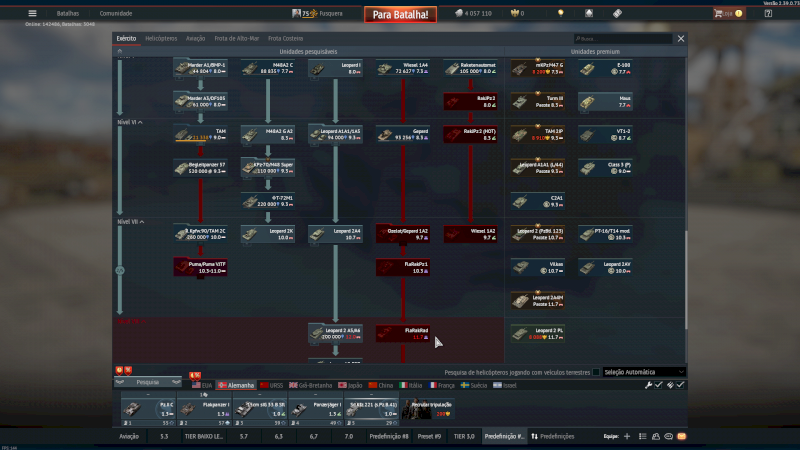This screenshot has width=800, height=450.
Task: Open the Frota Costeira tab
Action: click(285, 38)
